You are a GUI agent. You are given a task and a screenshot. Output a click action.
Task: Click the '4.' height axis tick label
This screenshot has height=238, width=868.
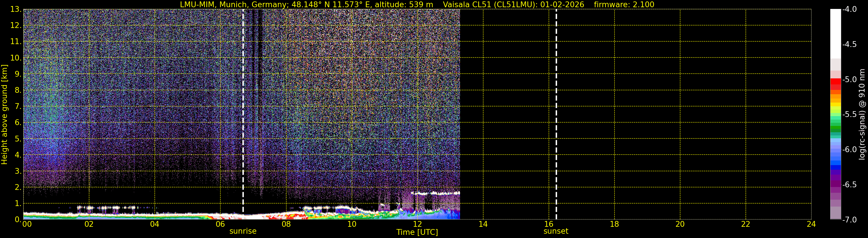[18, 155]
